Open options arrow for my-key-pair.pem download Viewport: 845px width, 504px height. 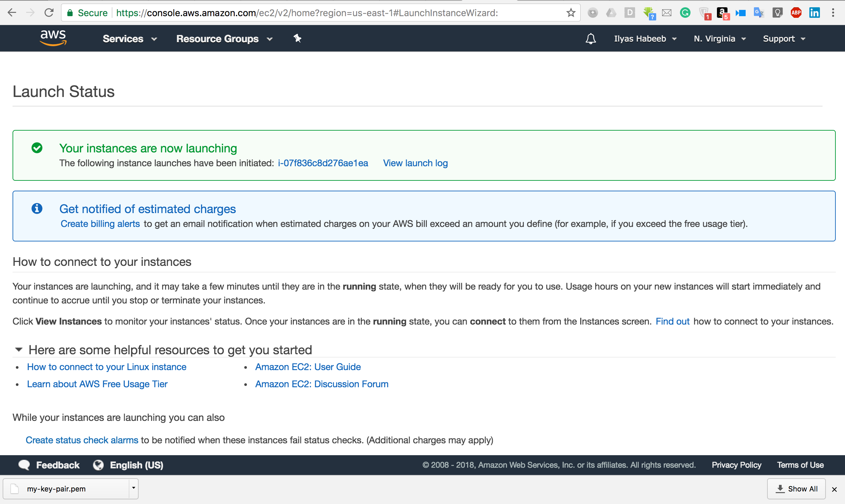point(134,488)
